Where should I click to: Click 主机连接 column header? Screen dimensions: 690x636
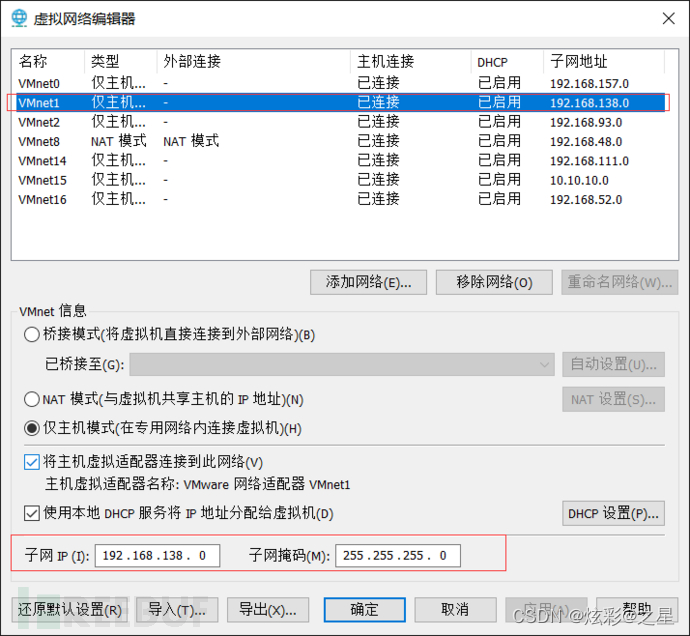point(411,61)
